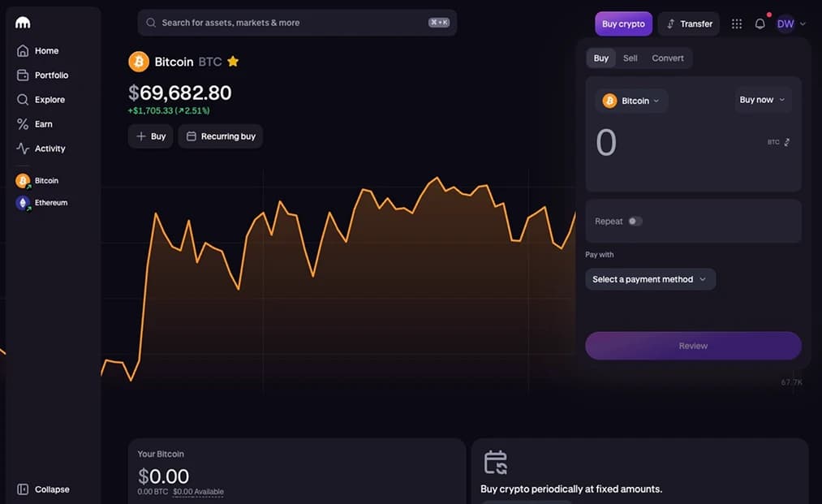Viewport: 822px width, 504px height.
Task: Switch to the Sell tab
Action: click(630, 58)
